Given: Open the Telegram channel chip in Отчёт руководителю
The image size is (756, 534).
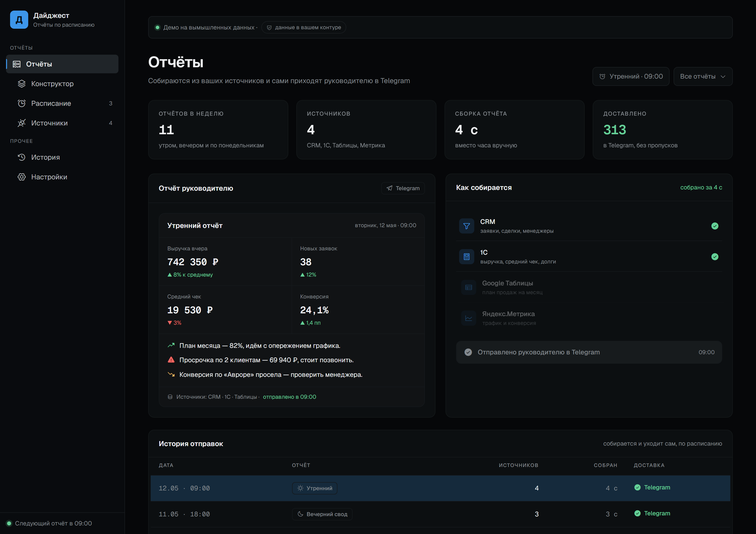Looking at the screenshot, I should (403, 188).
